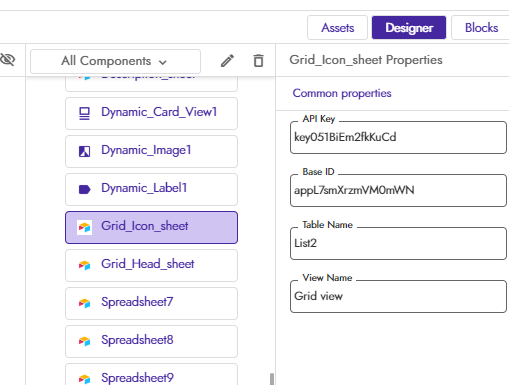Screen dimensions: 509x385
Task: Switch to the Assets tab
Action: (x=337, y=28)
